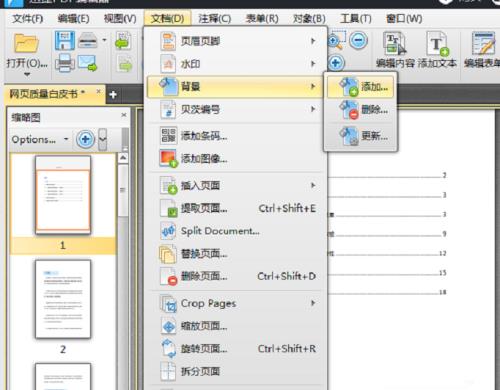Click 删除... in the background submenu
500x390 pixels.
coord(361,110)
